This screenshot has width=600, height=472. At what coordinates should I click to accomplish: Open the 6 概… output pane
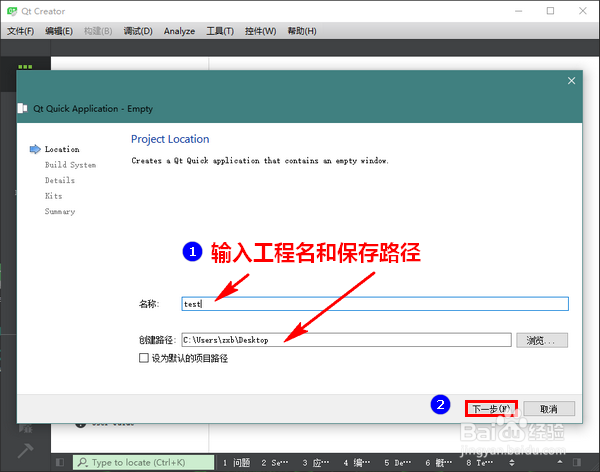click(x=439, y=463)
